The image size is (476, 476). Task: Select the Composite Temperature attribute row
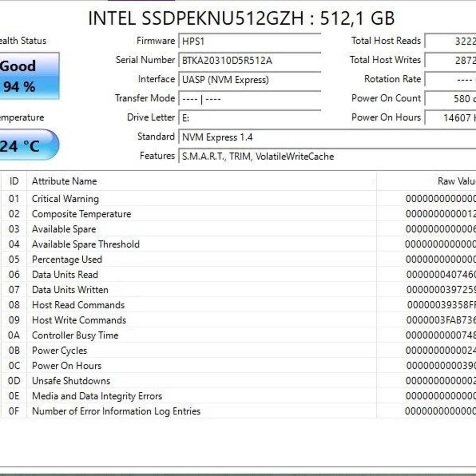[x=238, y=214]
